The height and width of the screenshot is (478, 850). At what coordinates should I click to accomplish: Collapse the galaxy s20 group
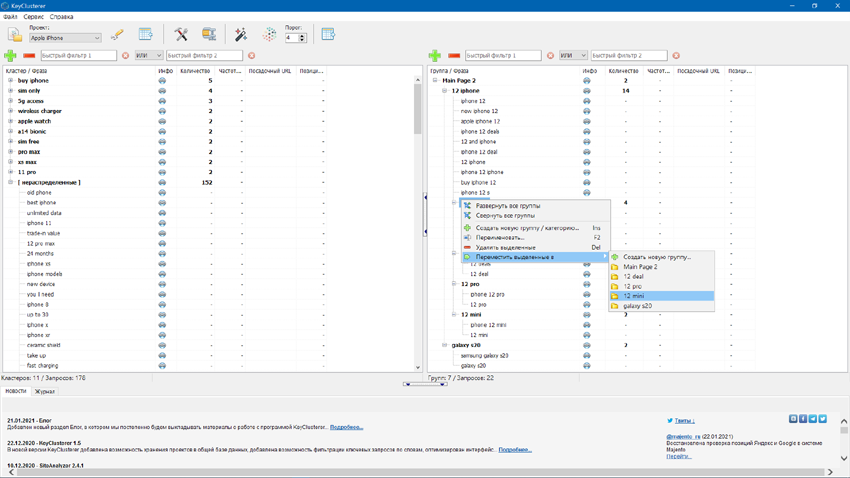click(444, 345)
